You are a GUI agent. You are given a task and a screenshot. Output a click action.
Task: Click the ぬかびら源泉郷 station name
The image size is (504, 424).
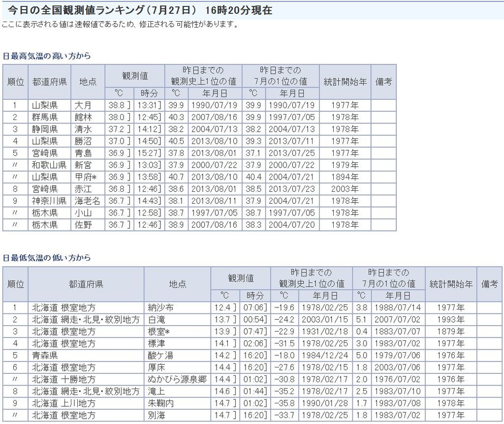coord(177,379)
